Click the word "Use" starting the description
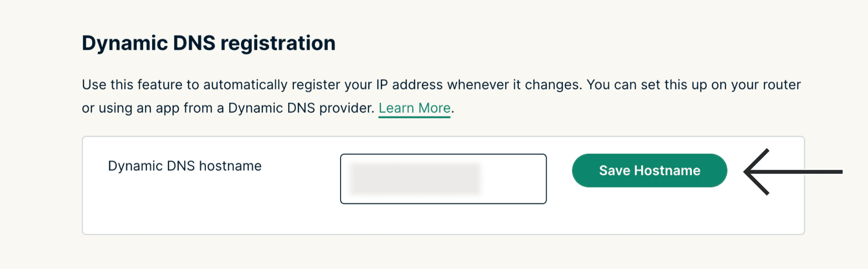This screenshot has height=269, width=868. pos(93,85)
